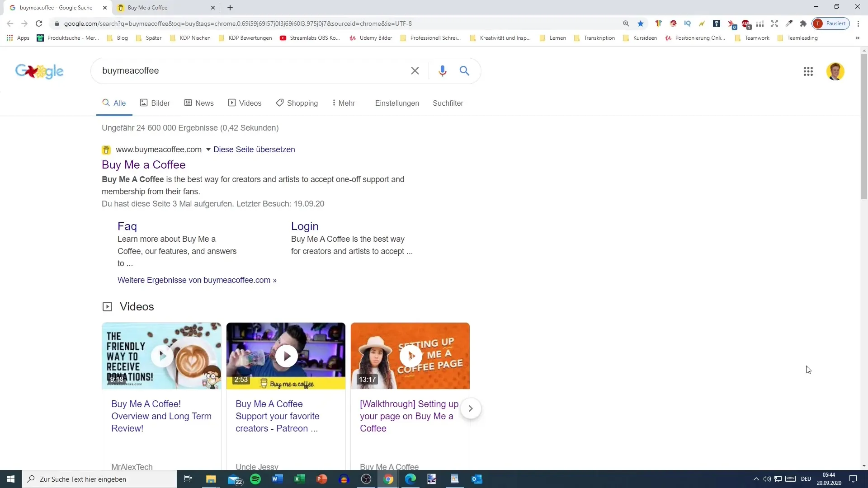Screen dimensions: 868x488
Task: Open the Extensions puzzle piece menu
Action: coord(803,23)
